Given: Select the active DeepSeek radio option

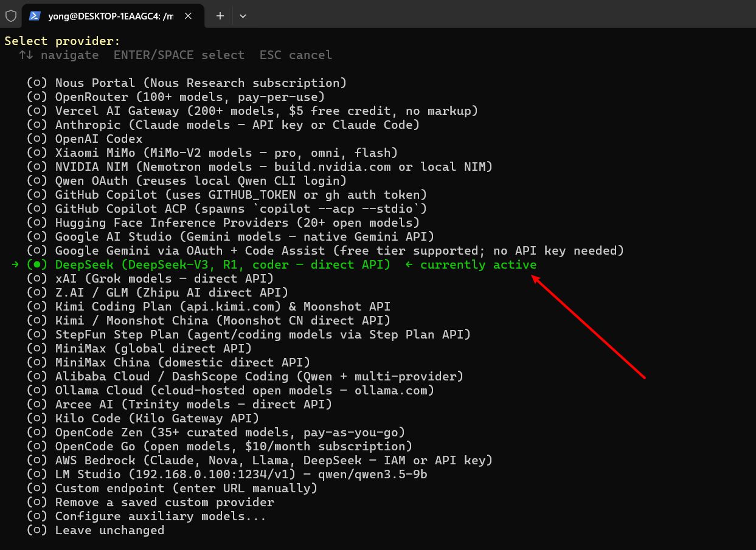Looking at the screenshot, I should point(37,264).
